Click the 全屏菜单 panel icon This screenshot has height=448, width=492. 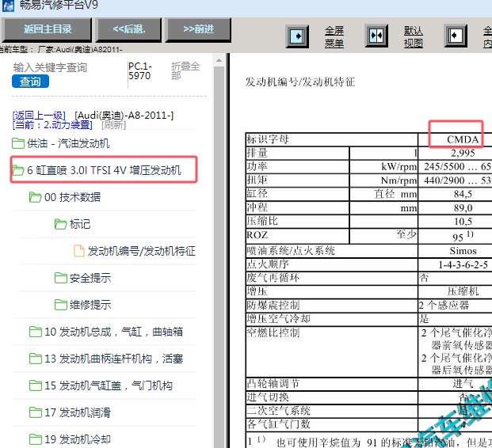click(297, 36)
